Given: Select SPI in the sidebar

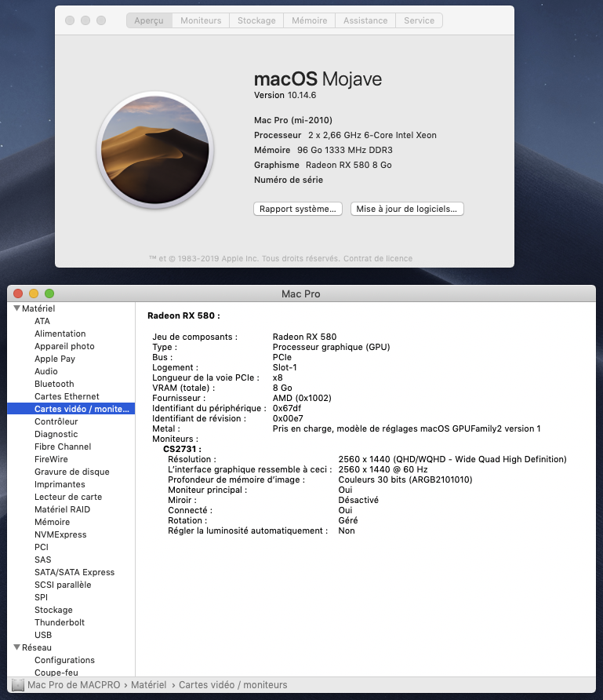Looking at the screenshot, I should tap(41, 596).
